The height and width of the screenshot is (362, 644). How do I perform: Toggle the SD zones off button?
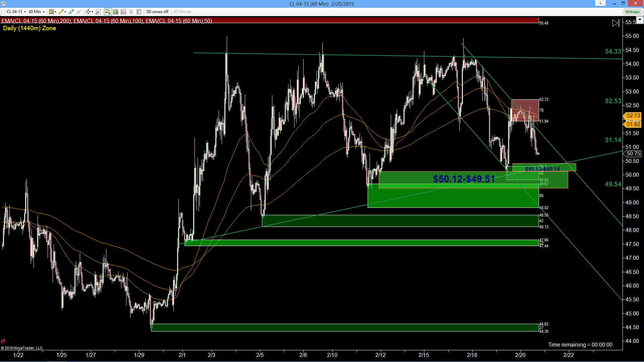[x=157, y=12]
